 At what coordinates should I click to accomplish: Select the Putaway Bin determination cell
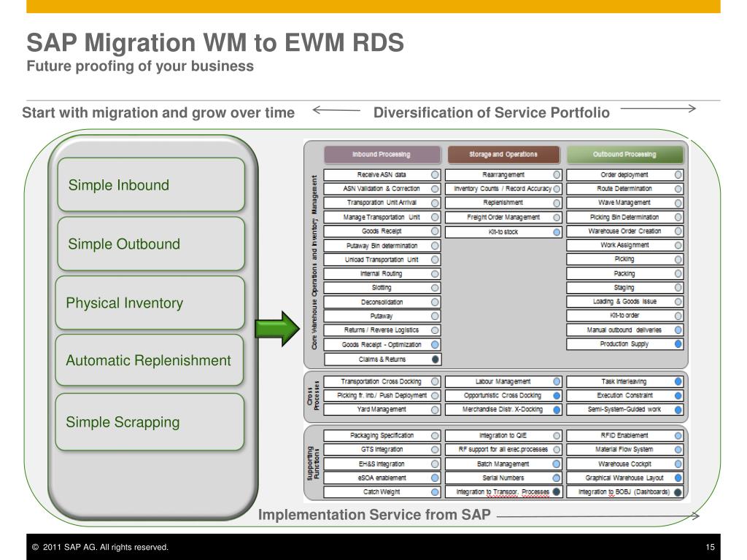point(382,246)
